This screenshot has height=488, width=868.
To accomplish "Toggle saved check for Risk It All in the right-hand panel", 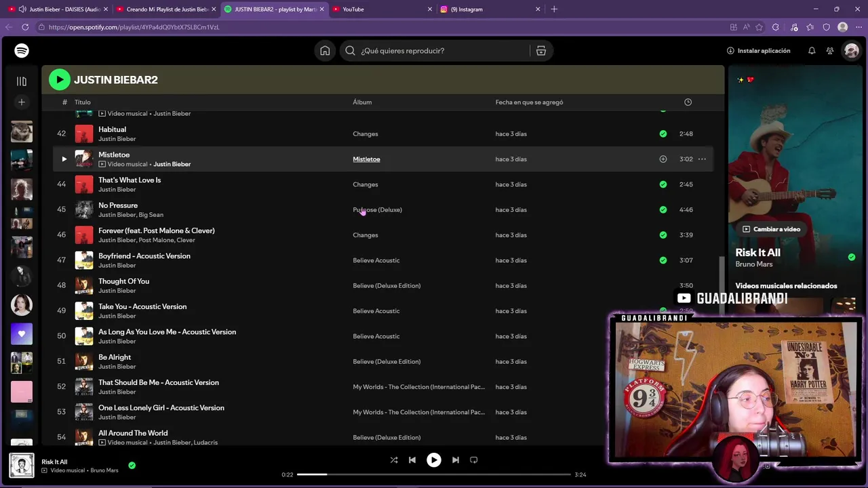I will click(852, 258).
